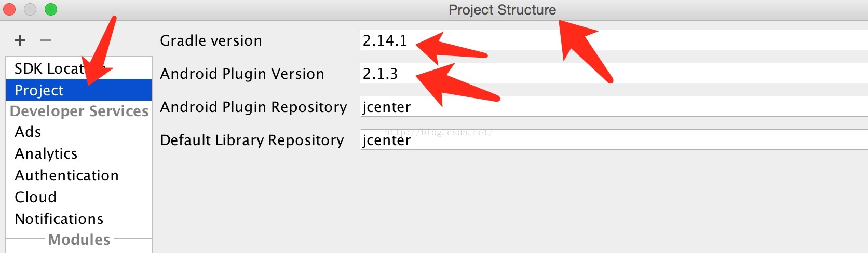Click the Modules section header

(x=79, y=240)
